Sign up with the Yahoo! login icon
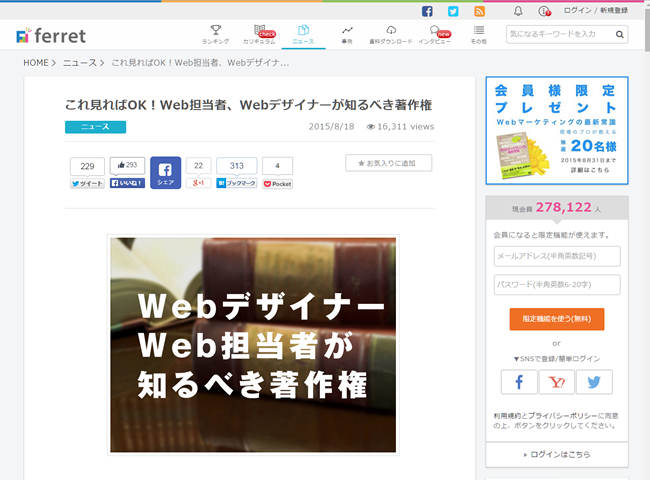Viewport: 650px width, 480px height. tap(556, 382)
